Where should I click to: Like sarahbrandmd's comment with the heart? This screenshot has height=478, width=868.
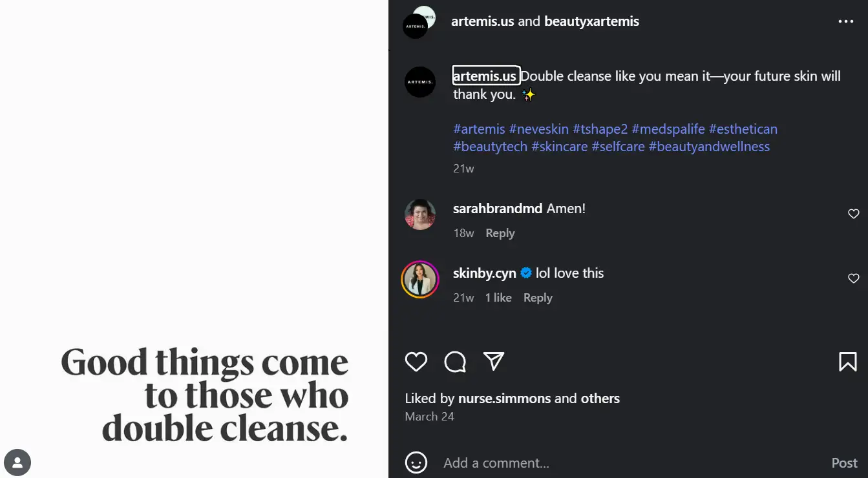click(x=853, y=213)
